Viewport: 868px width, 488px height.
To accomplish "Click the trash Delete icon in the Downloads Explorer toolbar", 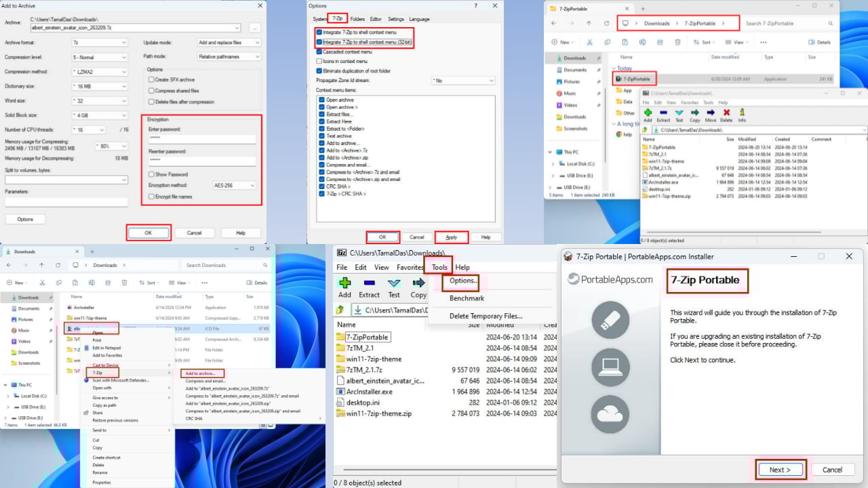I will point(124,283).
